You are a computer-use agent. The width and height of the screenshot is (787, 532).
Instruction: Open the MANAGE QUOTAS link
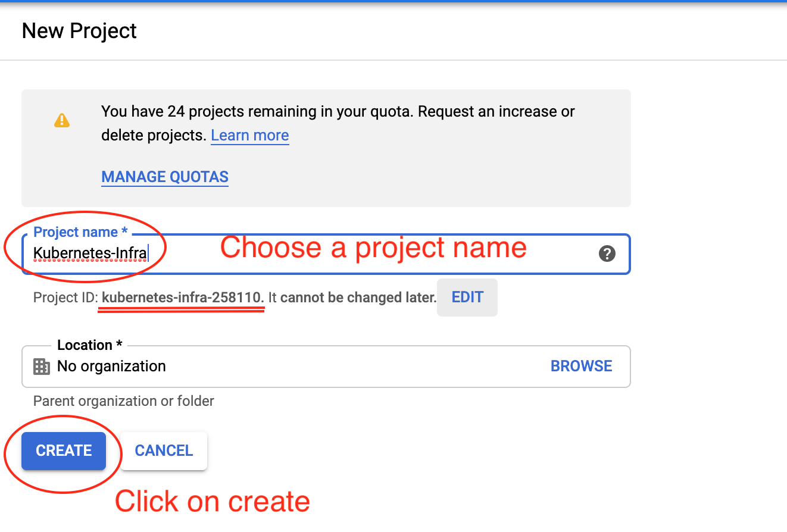[x=165, y=177]
